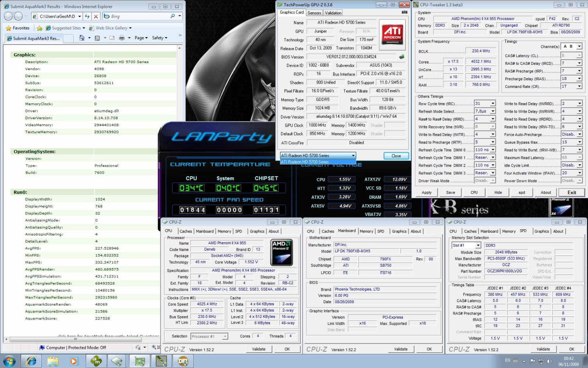Screen dimensions: 588x368
Task: Click the Bing search magnifier icon
Action: click(x=173, y=16)
